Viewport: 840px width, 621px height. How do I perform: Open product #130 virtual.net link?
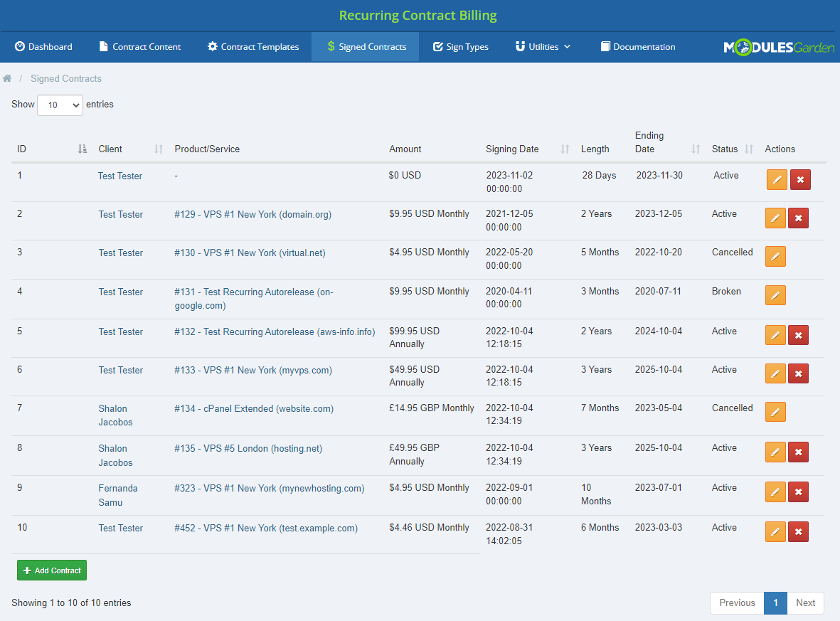[x=250, y=253]
